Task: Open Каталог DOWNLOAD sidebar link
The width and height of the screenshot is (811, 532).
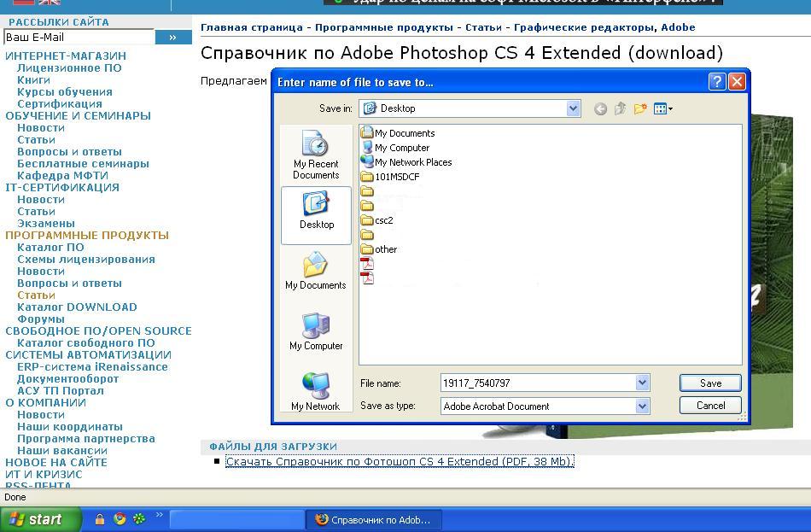Action: pos(77,307)
